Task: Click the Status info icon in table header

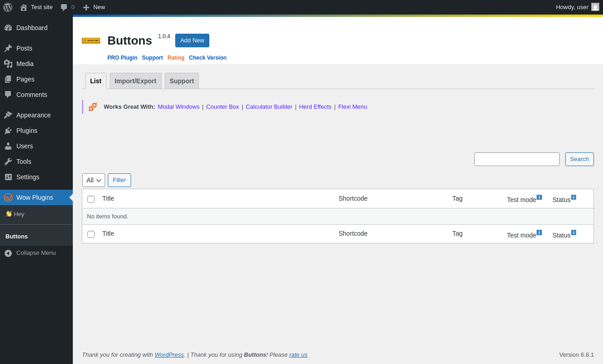Action: [x=573, y=197]
